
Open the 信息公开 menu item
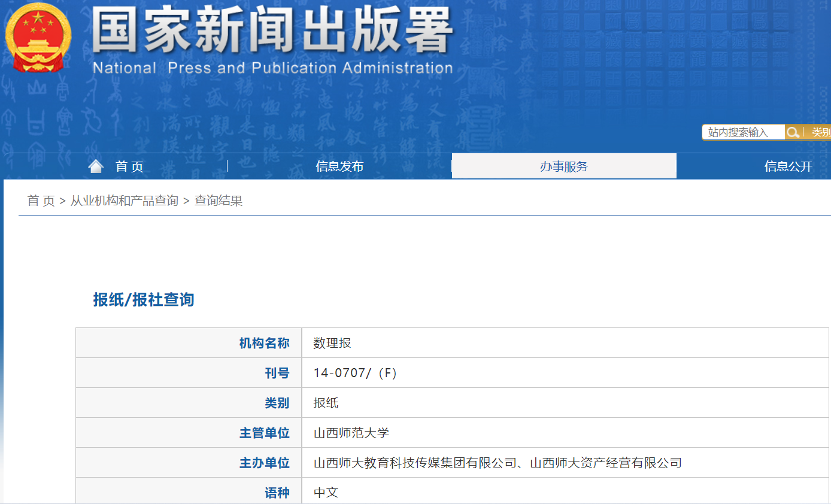click(x=788, y=166)
